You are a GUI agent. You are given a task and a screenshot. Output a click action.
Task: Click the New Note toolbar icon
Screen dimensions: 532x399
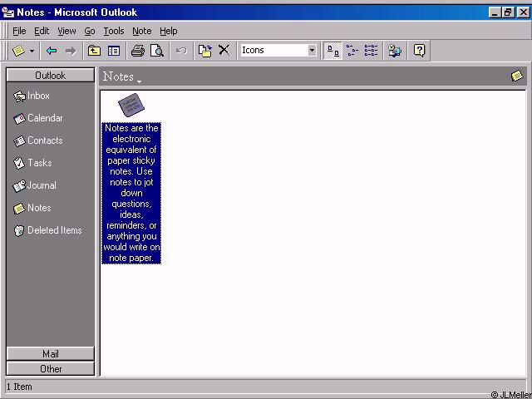[x=18, y=51]
